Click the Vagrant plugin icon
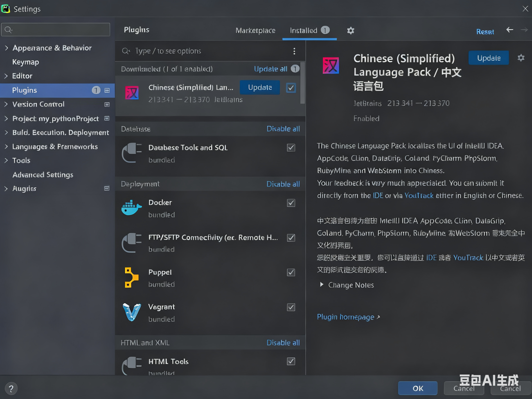The height and width of the screenshot is (399, 532). (132, 312)
